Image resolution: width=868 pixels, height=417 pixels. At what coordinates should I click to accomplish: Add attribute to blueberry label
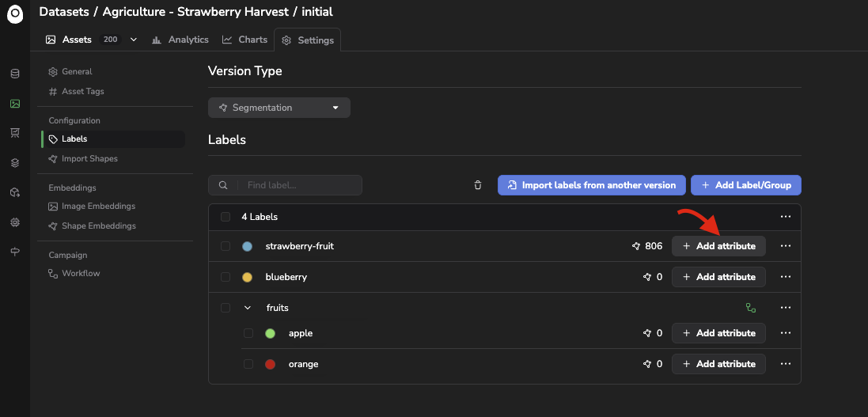coord(718,277)
